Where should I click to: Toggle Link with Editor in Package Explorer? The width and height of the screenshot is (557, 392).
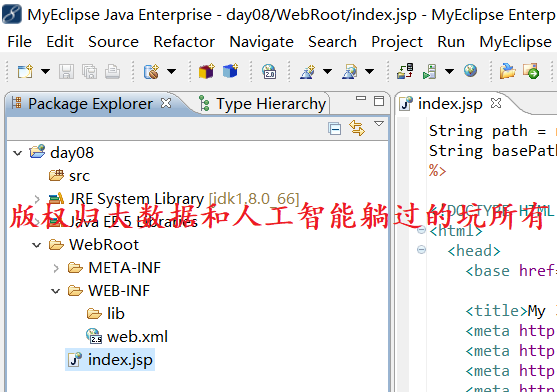[x=357, y=128]
